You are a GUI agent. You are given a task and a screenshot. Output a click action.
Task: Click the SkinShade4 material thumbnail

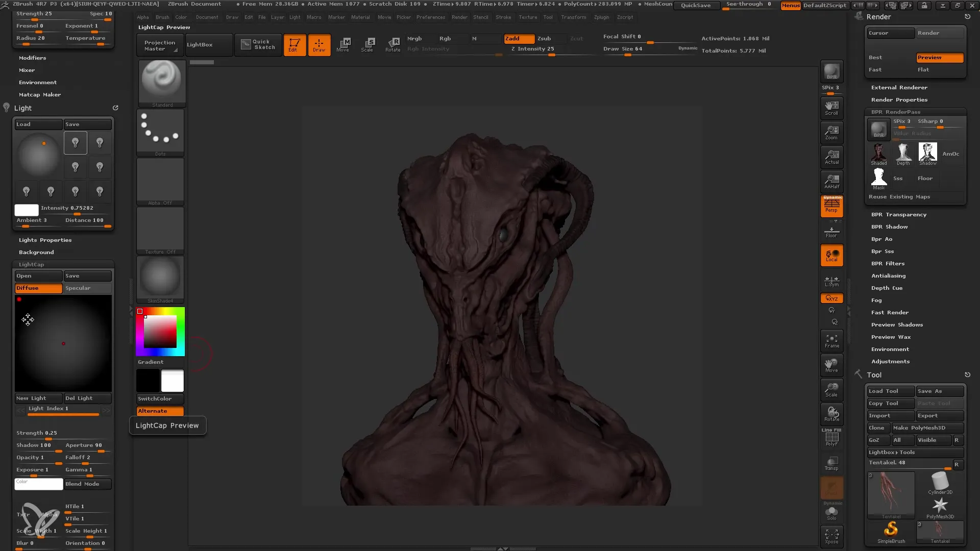click(160, 280)
